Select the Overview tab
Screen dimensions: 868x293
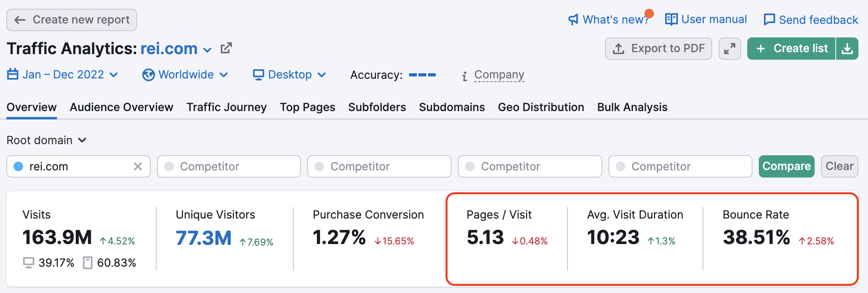pyautogui.click(x=31, y=107)
